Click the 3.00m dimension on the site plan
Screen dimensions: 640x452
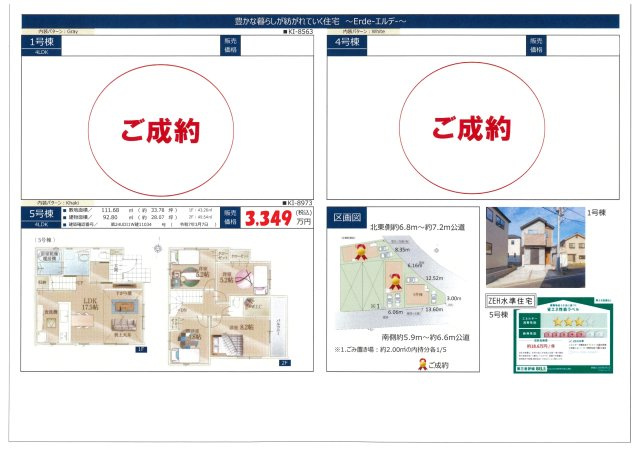pos(453,298)
